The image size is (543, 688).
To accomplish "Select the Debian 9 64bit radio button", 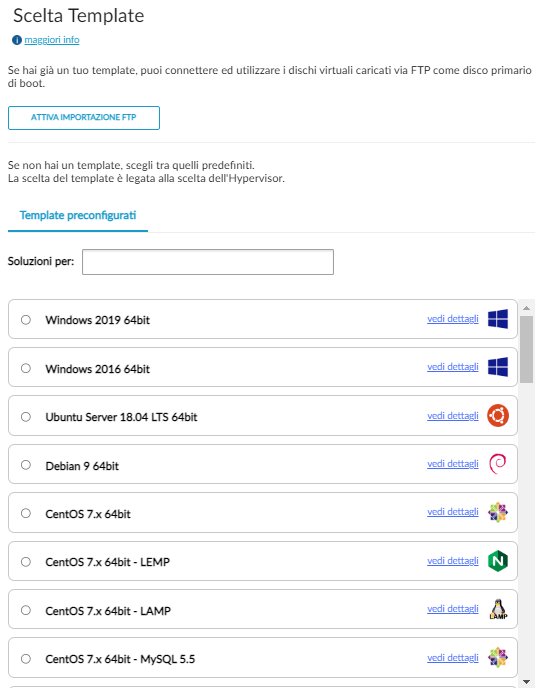I will pyautogui.click(x=26, y=465).
